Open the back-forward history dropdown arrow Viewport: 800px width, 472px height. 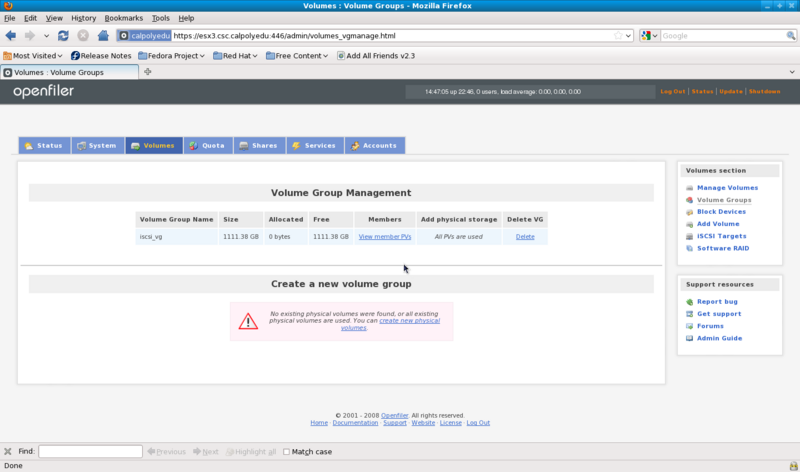pos(46,36)
